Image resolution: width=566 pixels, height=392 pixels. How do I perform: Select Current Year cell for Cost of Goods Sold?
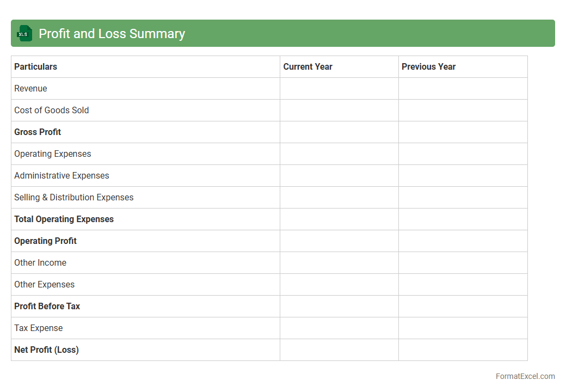pyautogui.click(x=339, y=111)
